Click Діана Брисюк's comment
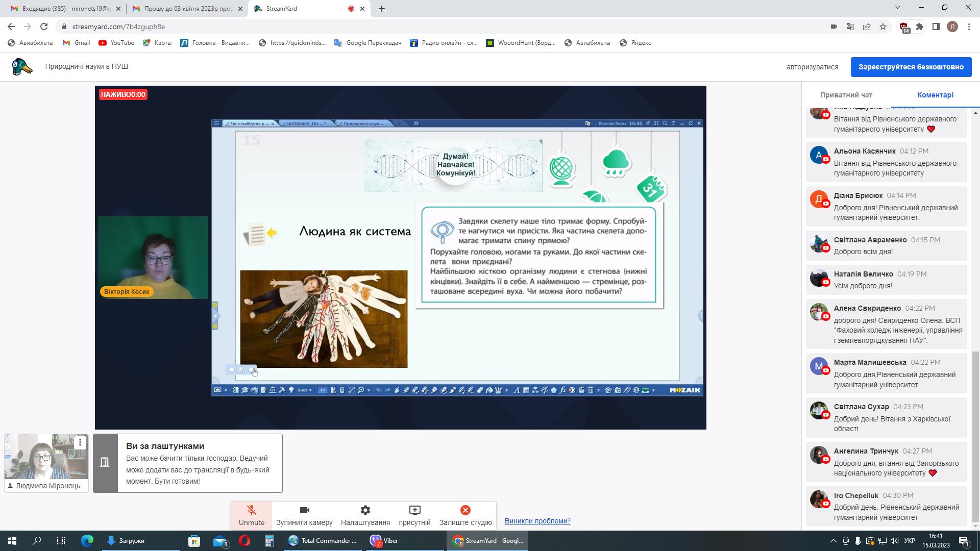This screenshot has width=980, height=551. (x=887, y=206)
